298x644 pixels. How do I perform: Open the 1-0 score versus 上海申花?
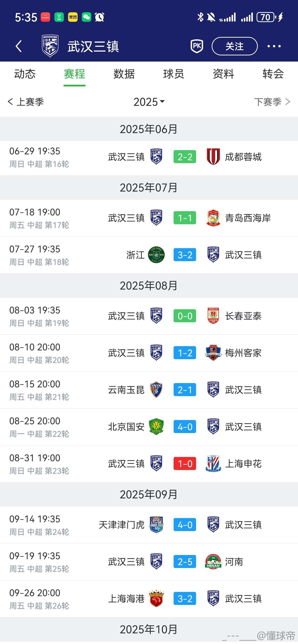click(185, 464)
